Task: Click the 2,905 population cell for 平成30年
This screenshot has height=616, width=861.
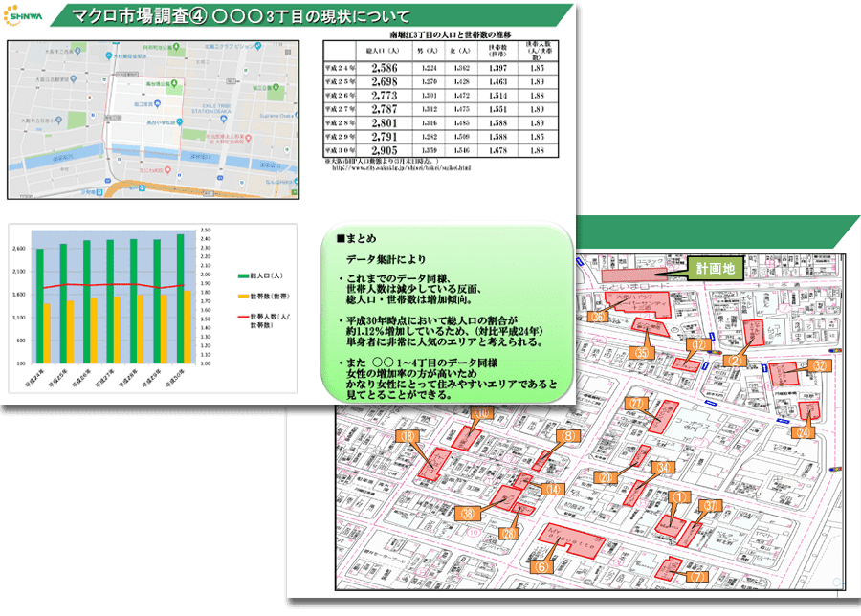Action: (x=383, y=151)
